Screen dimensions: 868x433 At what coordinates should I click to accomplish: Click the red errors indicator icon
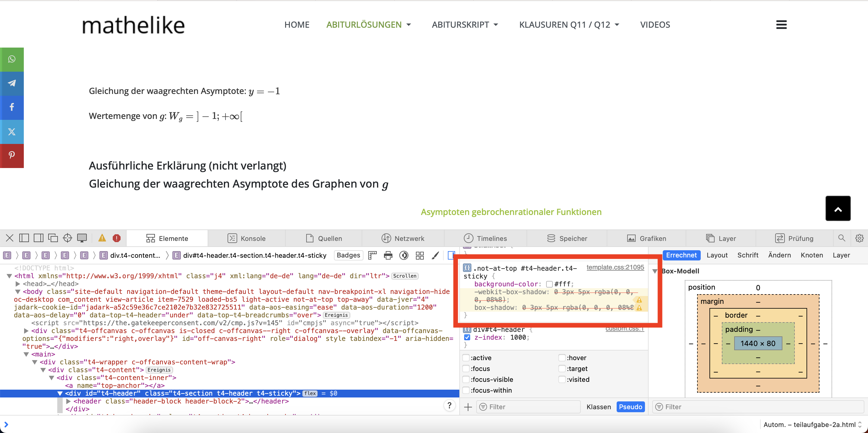point(117,238)
